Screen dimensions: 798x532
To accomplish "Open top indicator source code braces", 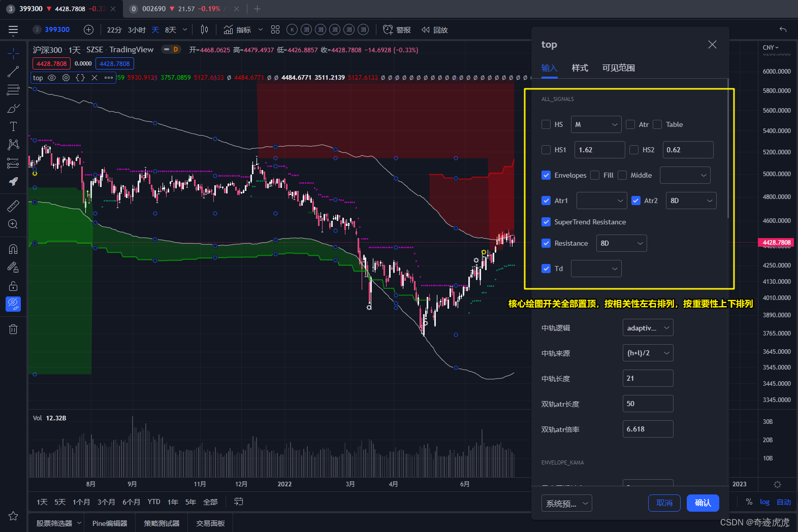I will [x=80, y=78].
